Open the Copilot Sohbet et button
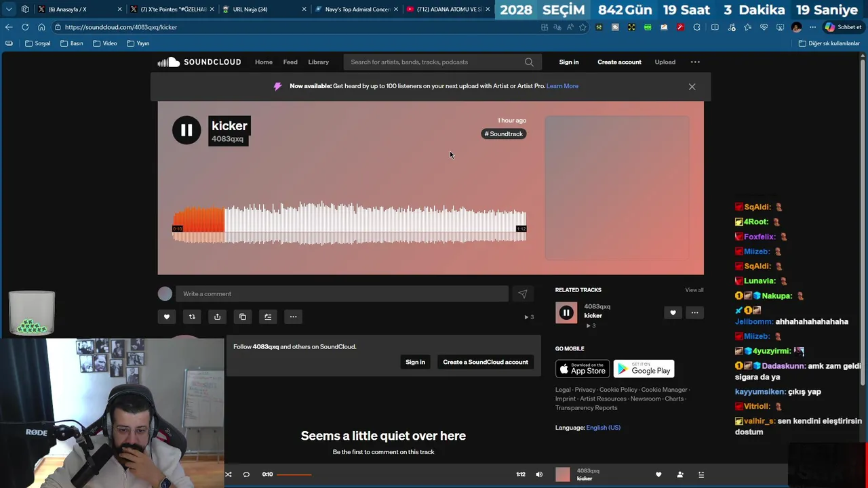The width and height of the screenshot is (868, 488). [843, 27]
